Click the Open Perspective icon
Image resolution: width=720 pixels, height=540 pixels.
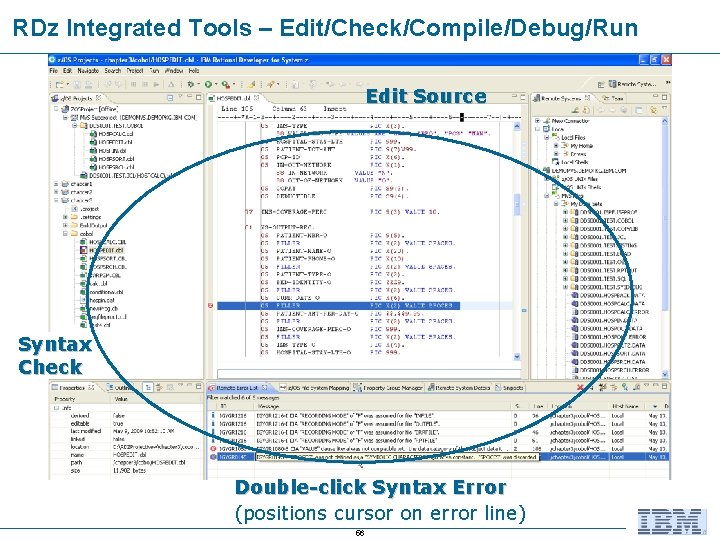[x=601, y=84]
